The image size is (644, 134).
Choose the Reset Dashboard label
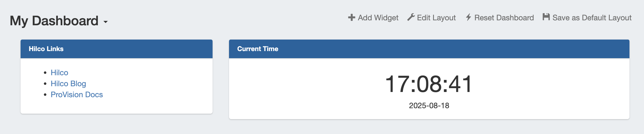pos(504,18)
